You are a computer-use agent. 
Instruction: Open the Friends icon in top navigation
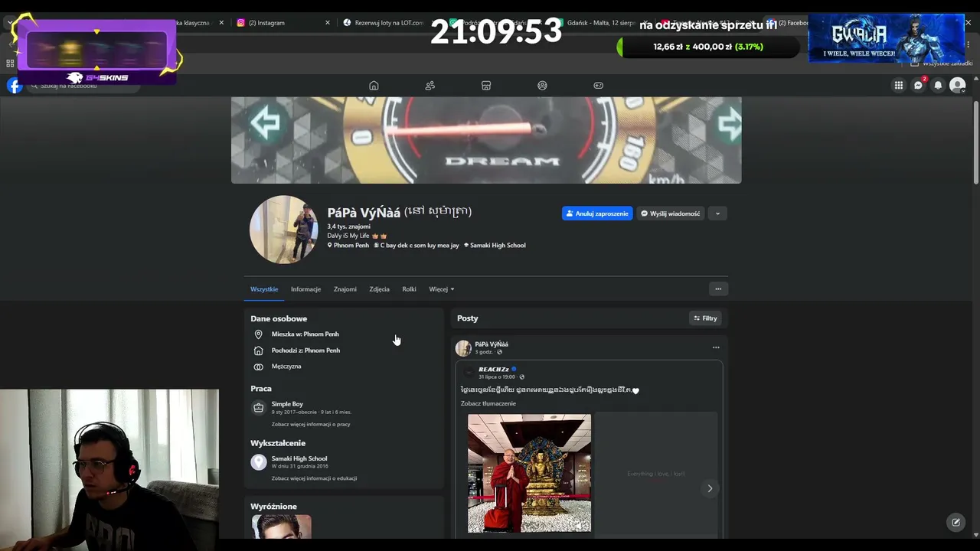(x=430, y=86)
